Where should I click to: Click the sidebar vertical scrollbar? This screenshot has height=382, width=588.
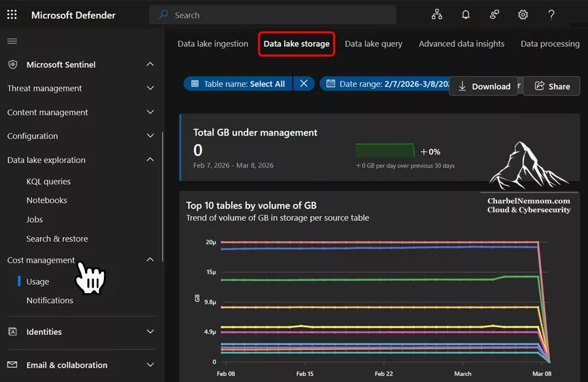163,197
